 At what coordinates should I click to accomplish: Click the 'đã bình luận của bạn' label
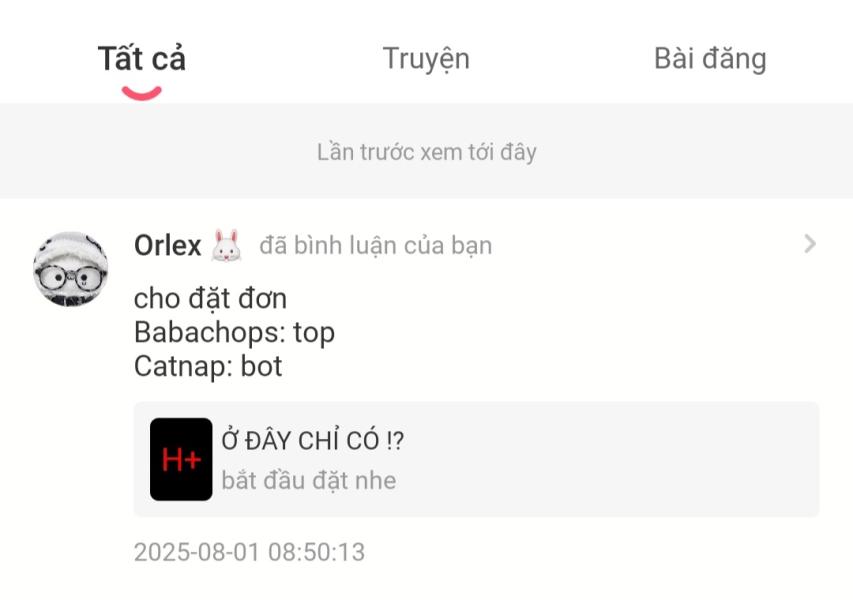pyautogui.click(x=375, y=245)
